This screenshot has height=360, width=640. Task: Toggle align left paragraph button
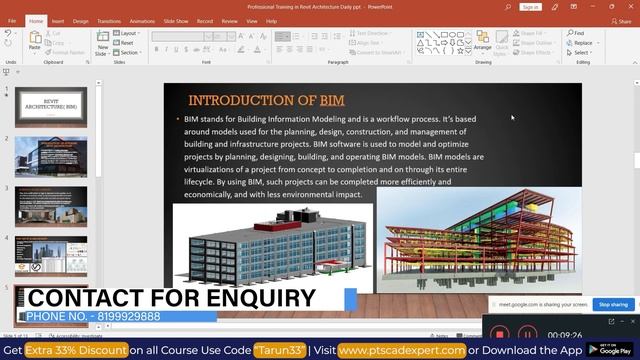[280, 50]
